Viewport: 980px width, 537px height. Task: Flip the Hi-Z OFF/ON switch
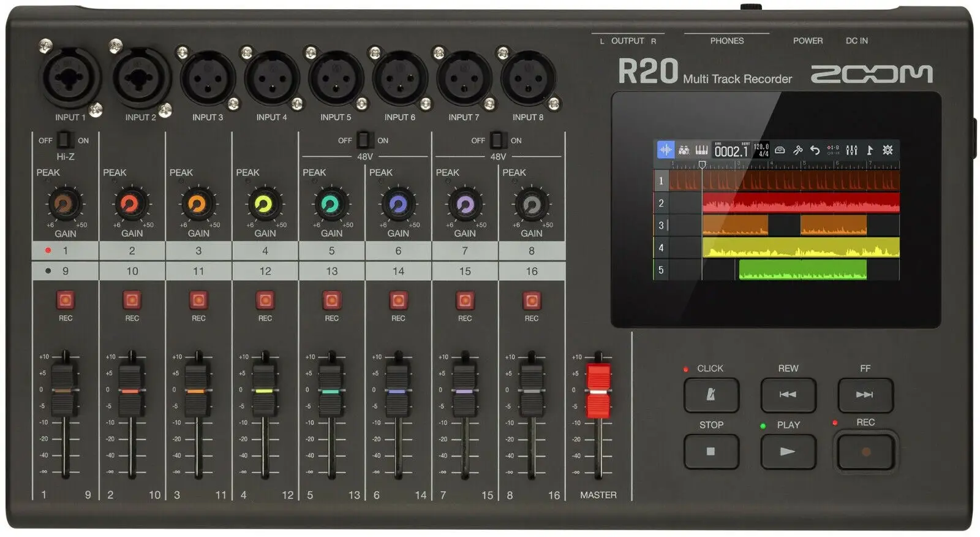click(64, 140)
